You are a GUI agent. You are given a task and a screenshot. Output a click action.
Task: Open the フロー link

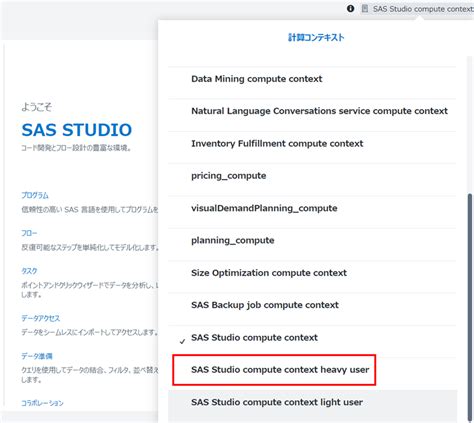click(x=29, y=233)
